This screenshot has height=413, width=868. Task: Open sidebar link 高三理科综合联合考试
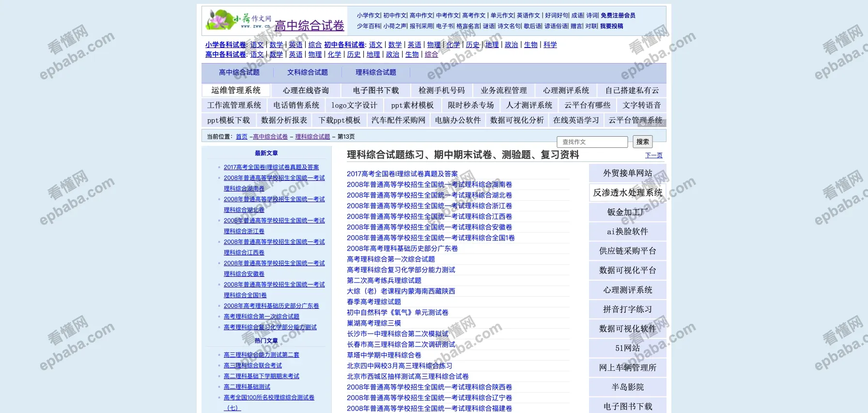coord(253,365)
